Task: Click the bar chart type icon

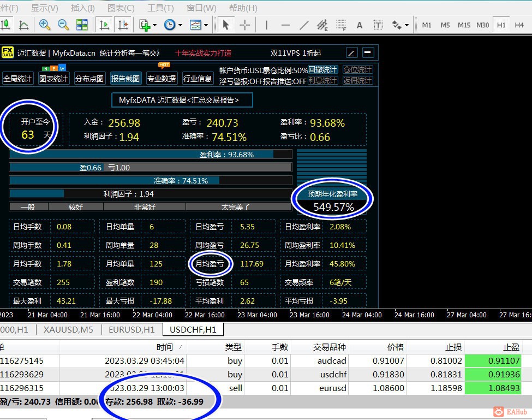Action: (x=5, y=25)
